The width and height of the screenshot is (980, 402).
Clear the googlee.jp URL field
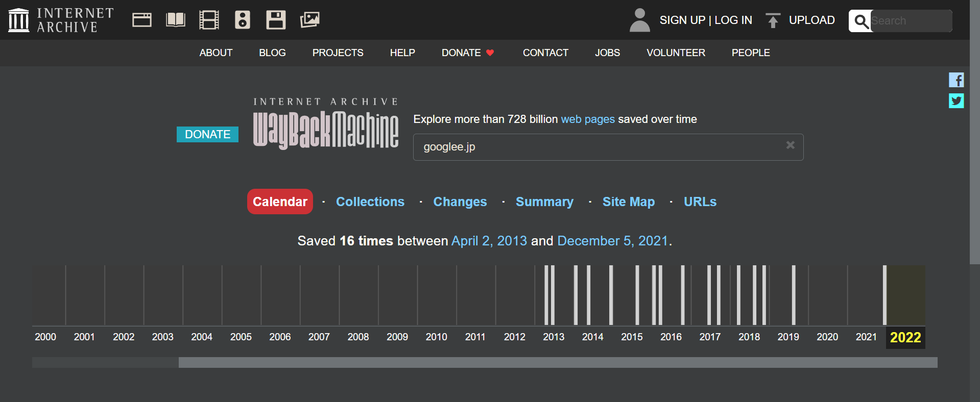tap(790, 145)
